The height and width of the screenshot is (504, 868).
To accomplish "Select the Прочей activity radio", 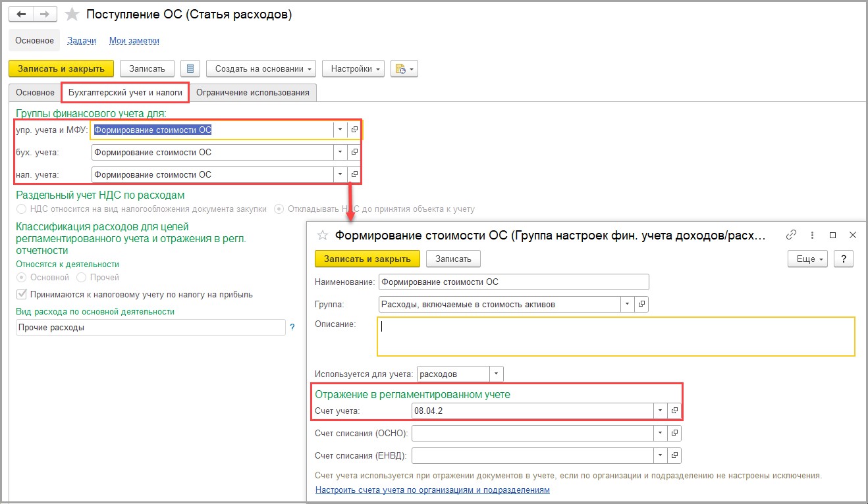I will pos(82,277).
